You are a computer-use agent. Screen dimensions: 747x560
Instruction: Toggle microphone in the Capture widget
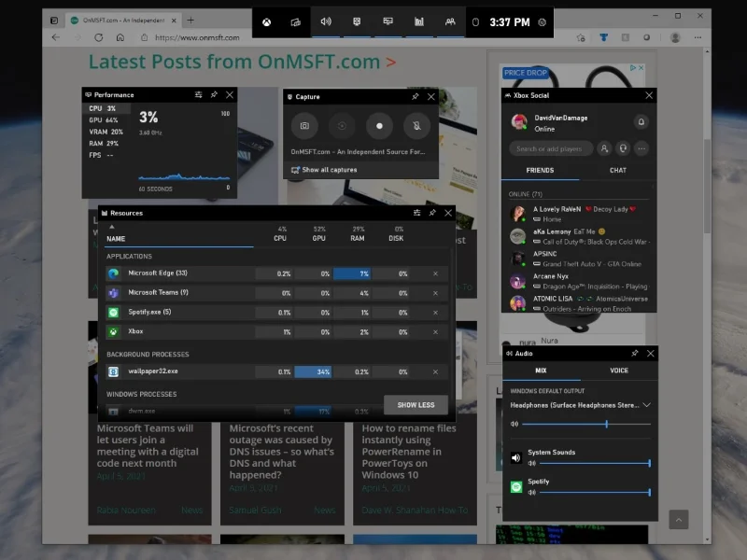click(x=416, y=125)
